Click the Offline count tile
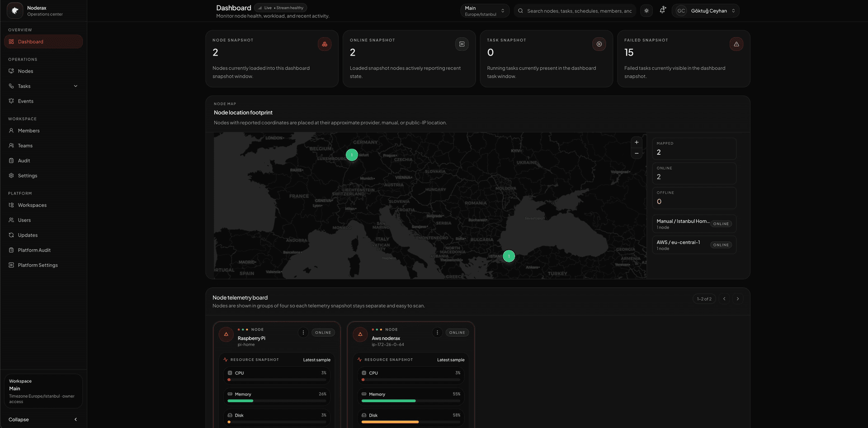This screenshot has height=428, width=868. tap(694, 198)
